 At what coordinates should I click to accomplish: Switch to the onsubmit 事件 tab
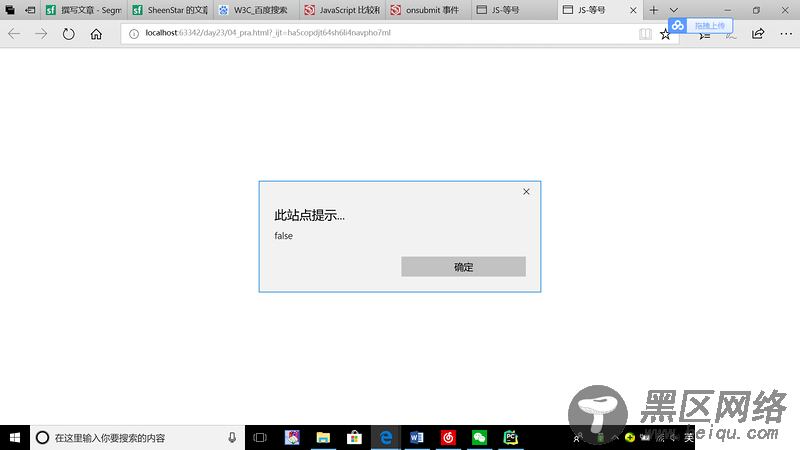428,10
